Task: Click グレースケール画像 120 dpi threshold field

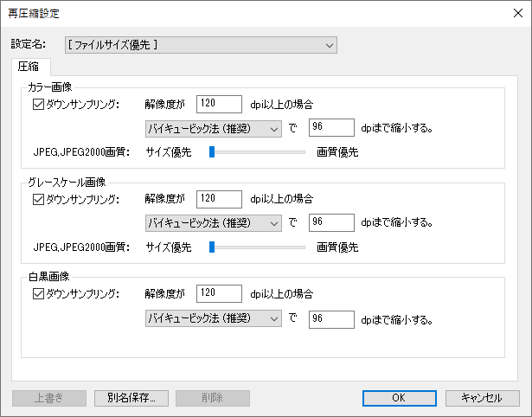Action: click(219, 199)
